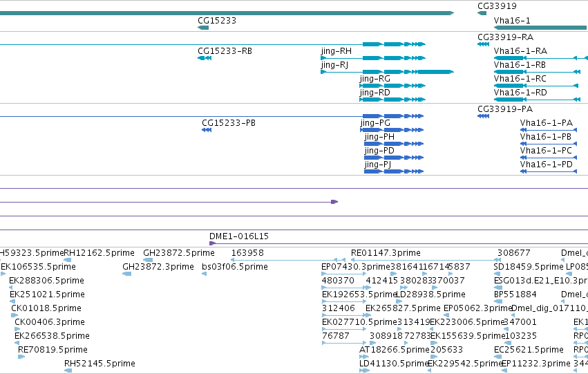588x374 pixels.
Task: Click the CG15233-PB protein feature
Action: [207, 130]
